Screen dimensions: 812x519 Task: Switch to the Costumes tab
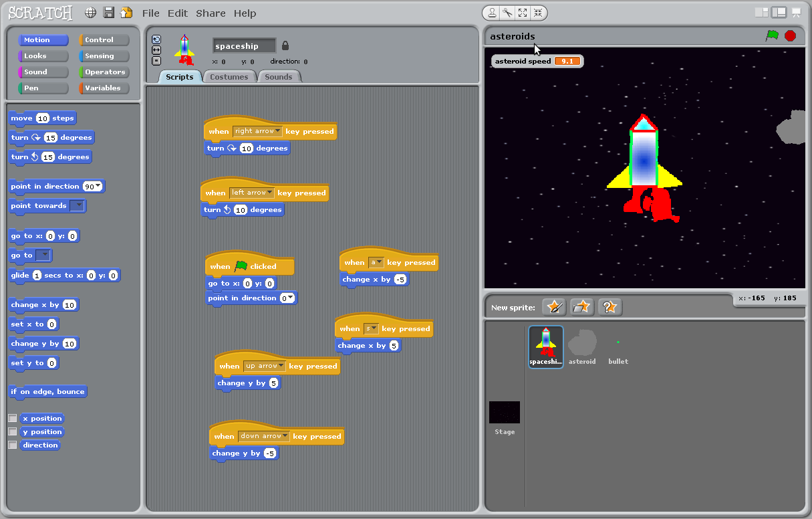(x=230, y=76)
